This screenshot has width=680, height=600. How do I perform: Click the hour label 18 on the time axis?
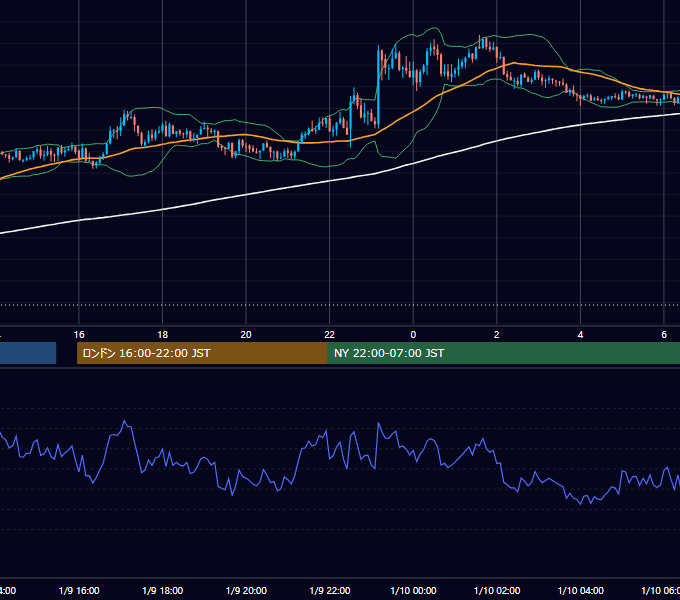coord(163,335)
